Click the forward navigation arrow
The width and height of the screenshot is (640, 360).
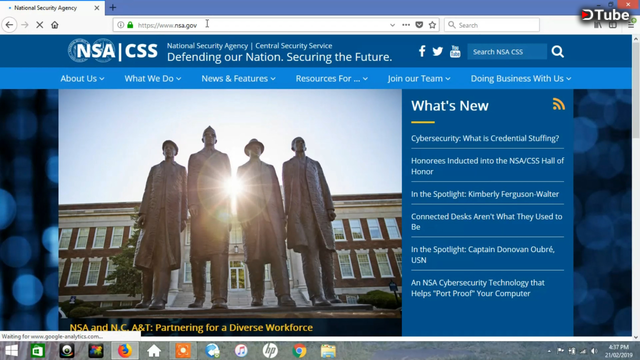click(24, 25)
